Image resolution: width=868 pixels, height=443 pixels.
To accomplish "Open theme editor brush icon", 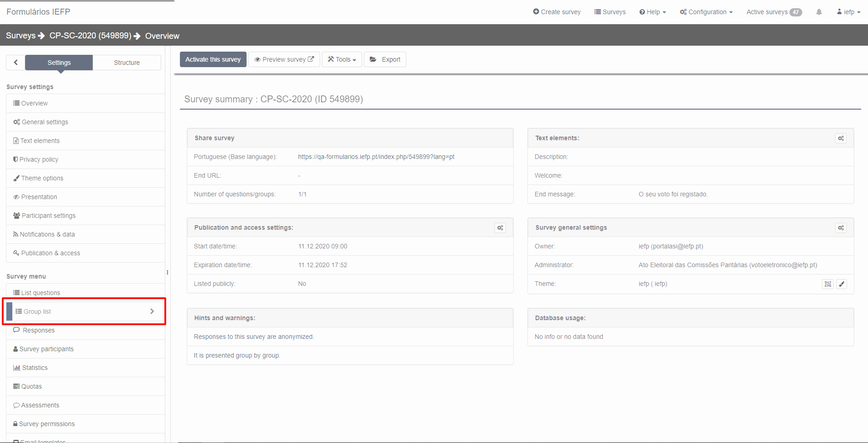I will 842,284.
